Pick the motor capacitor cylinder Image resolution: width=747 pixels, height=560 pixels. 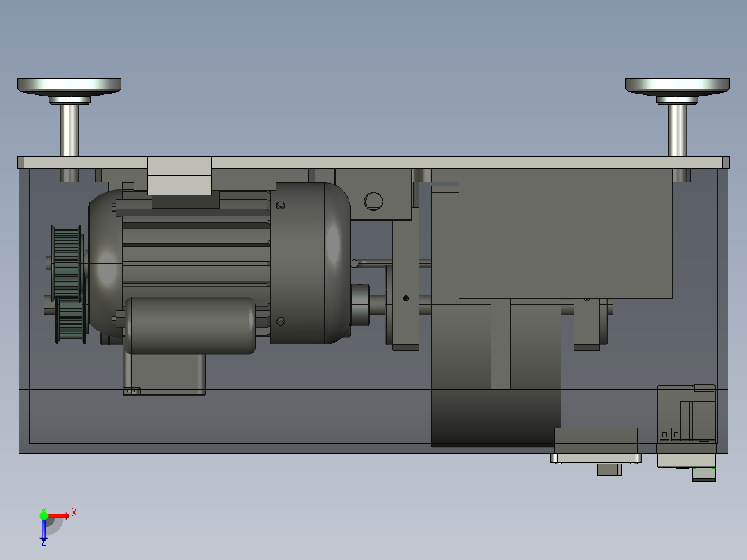(x=190, y=326)
